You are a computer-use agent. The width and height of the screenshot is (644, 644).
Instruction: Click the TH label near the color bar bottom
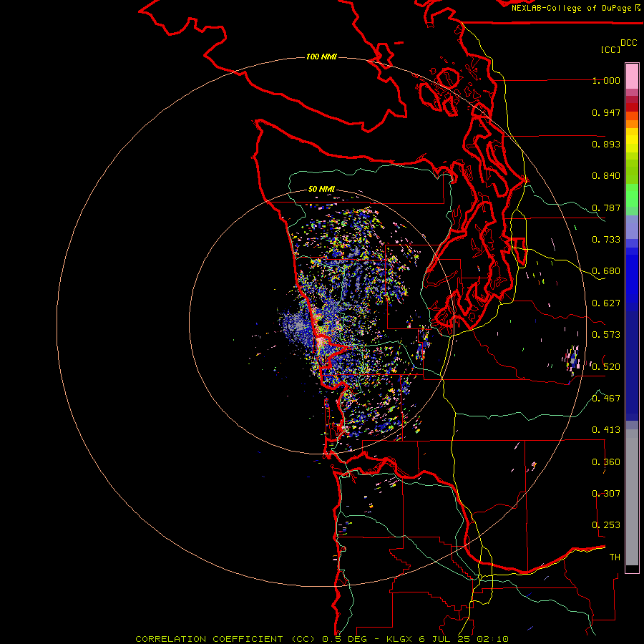pos(615,557)
